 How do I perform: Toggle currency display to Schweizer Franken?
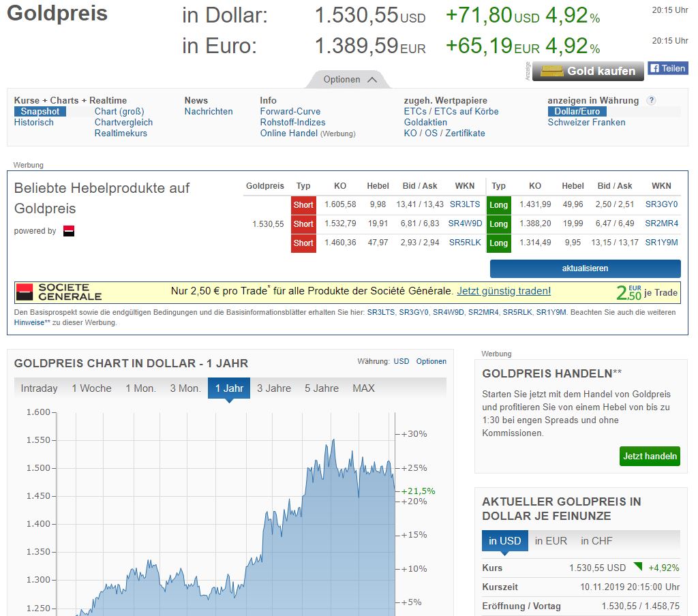[586, 123]
